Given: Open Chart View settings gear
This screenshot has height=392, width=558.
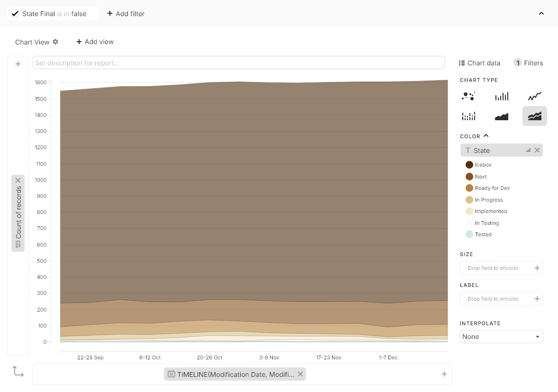Looking at the screenshot, I should pyautogui.click(x=55, y=42).
